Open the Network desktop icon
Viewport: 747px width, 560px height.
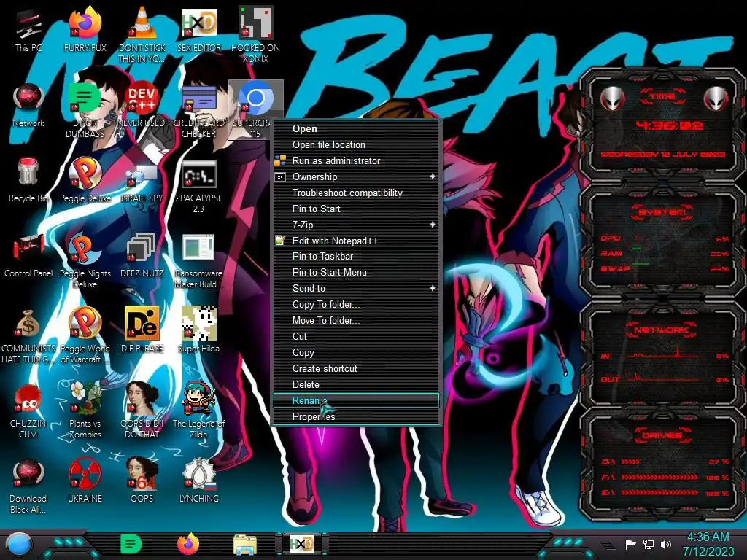point(28,105)
